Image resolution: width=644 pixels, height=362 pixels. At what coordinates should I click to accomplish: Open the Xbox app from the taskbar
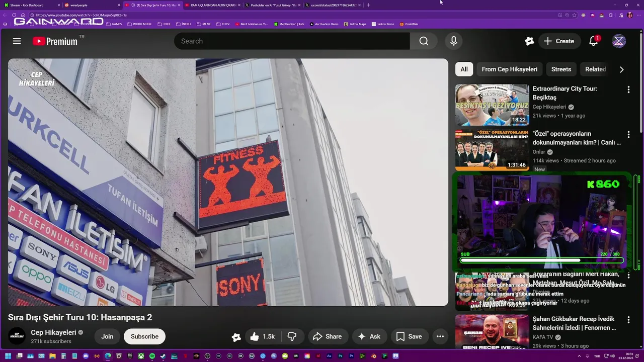(141, 356)
